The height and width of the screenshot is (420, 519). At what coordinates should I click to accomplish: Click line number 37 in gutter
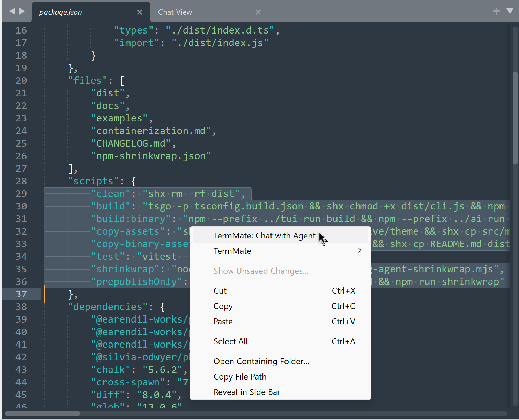(21, 294)
